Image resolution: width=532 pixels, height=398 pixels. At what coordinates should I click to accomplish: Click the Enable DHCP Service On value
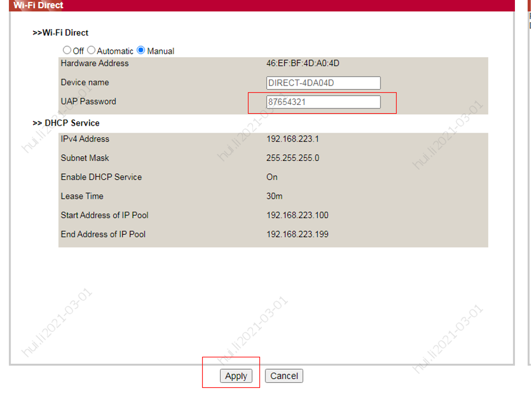272,177
